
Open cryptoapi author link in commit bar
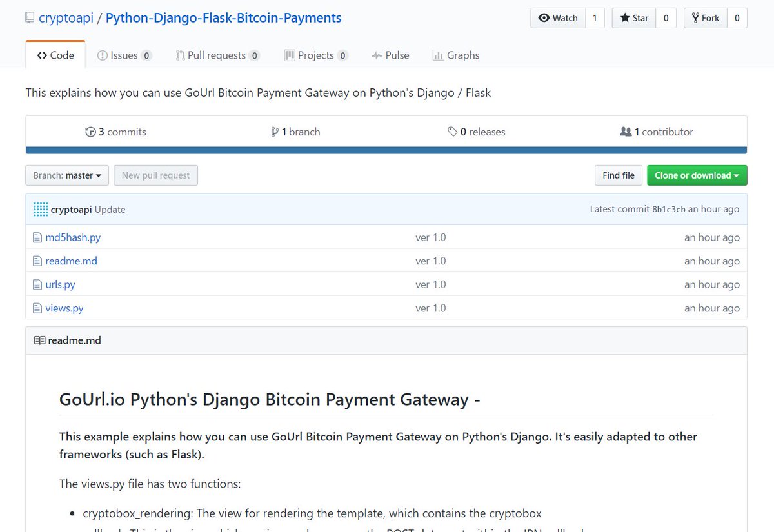tap(72, 210)
